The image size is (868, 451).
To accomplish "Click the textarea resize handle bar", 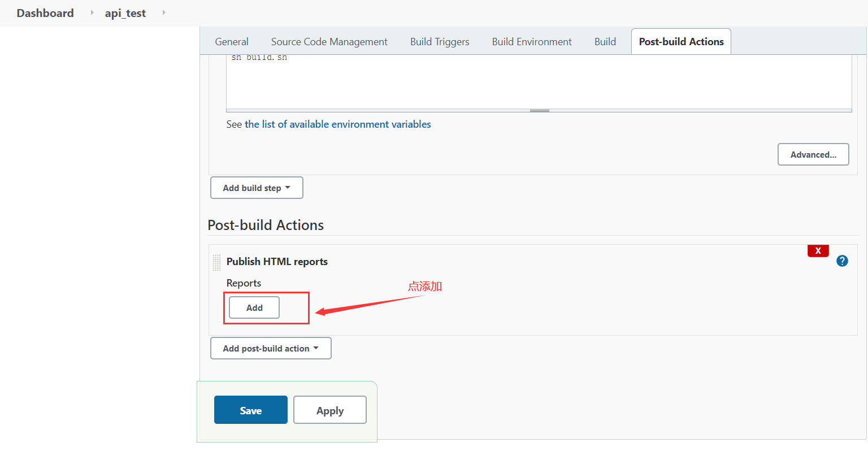I will (539, 111).
